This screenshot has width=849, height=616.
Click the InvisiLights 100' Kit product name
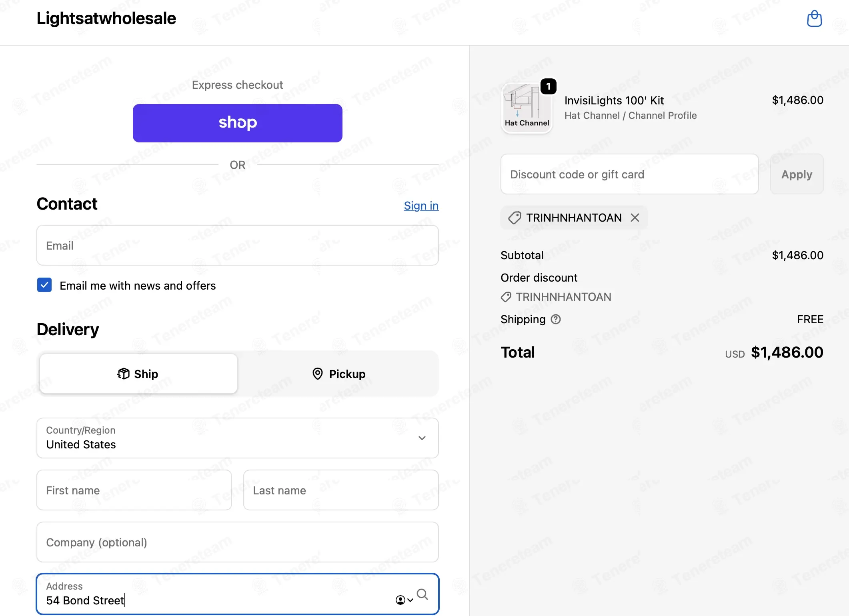[614, 100]
